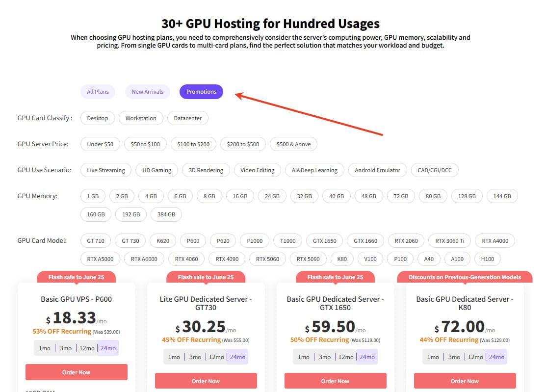Click the '53% OFF Recurring' text

click(62, 332)
